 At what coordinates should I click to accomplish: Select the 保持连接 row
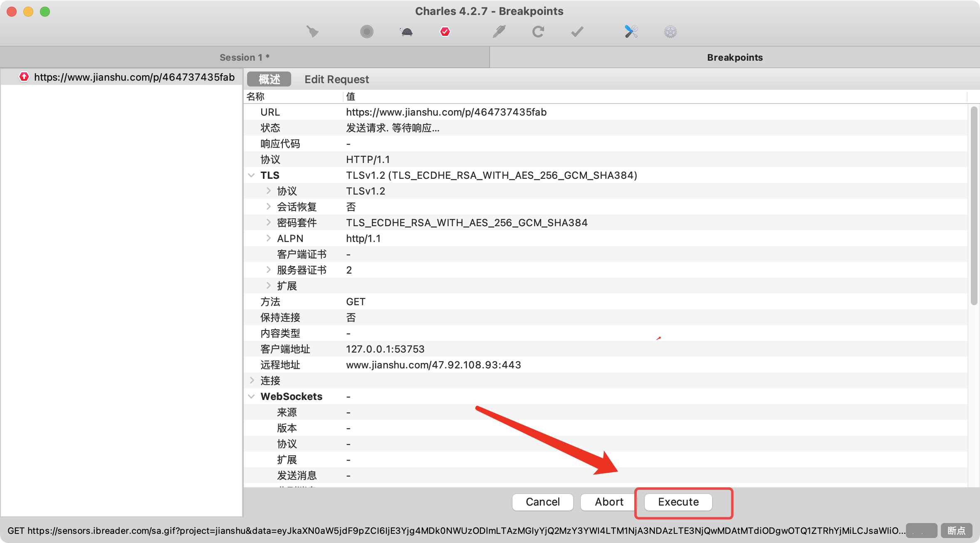(605, 318)
